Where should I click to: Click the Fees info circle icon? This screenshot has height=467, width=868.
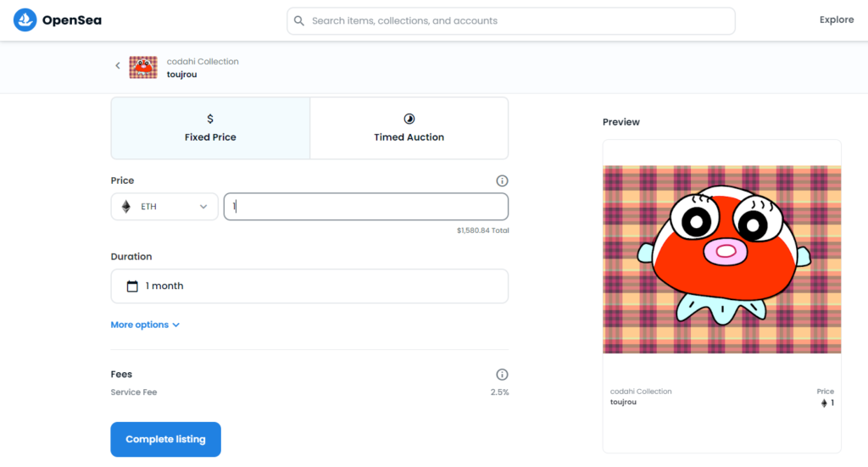502,375
